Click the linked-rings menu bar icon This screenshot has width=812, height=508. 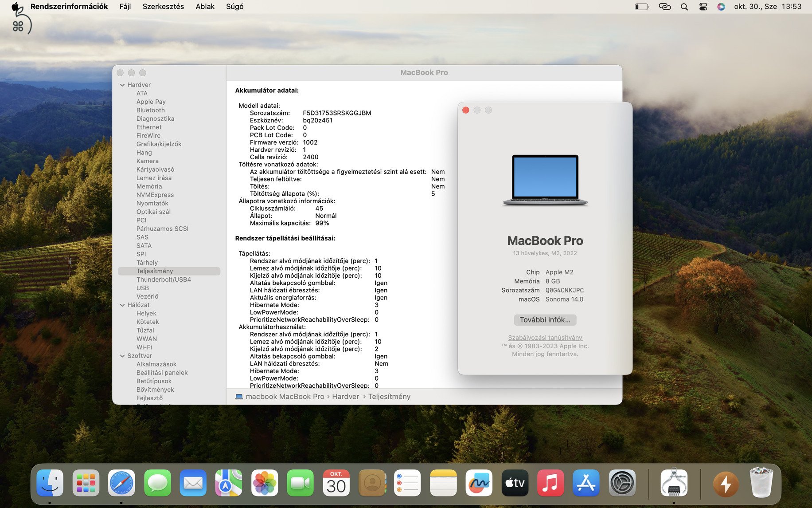tap(664, 7)
